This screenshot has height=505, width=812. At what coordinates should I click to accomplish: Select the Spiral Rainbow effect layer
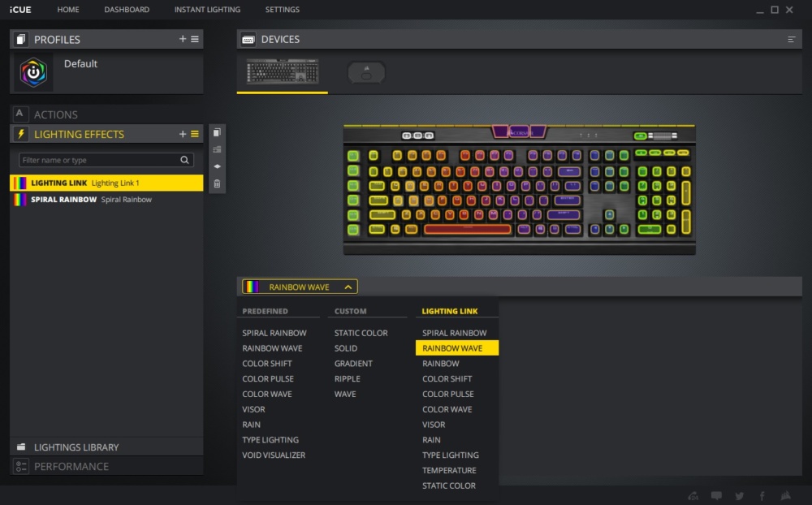tap(106, 200)
